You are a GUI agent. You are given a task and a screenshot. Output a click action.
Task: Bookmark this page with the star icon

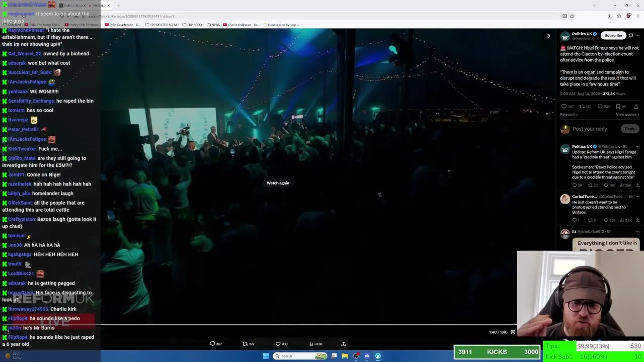coord(572,16)
